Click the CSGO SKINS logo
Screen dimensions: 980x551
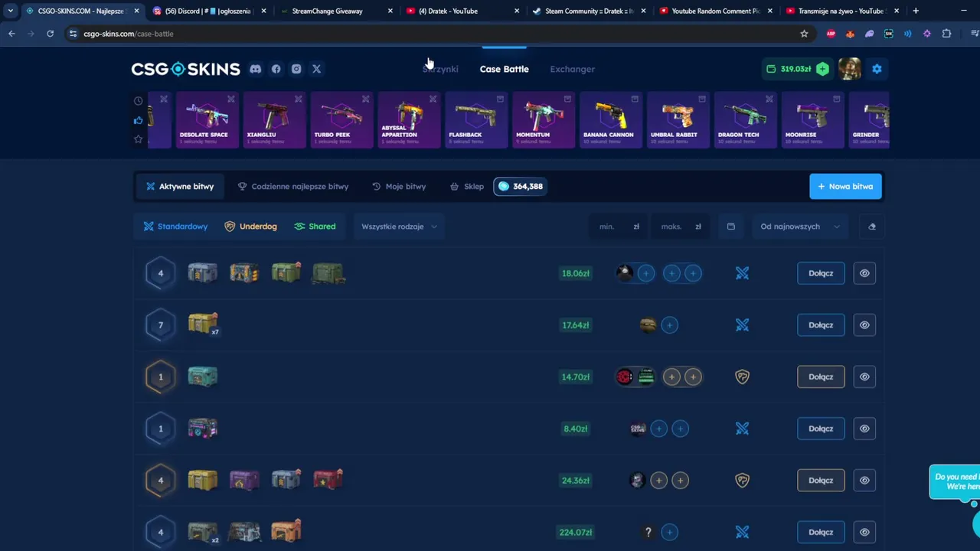pyautogui.click(x=185, y=69)
